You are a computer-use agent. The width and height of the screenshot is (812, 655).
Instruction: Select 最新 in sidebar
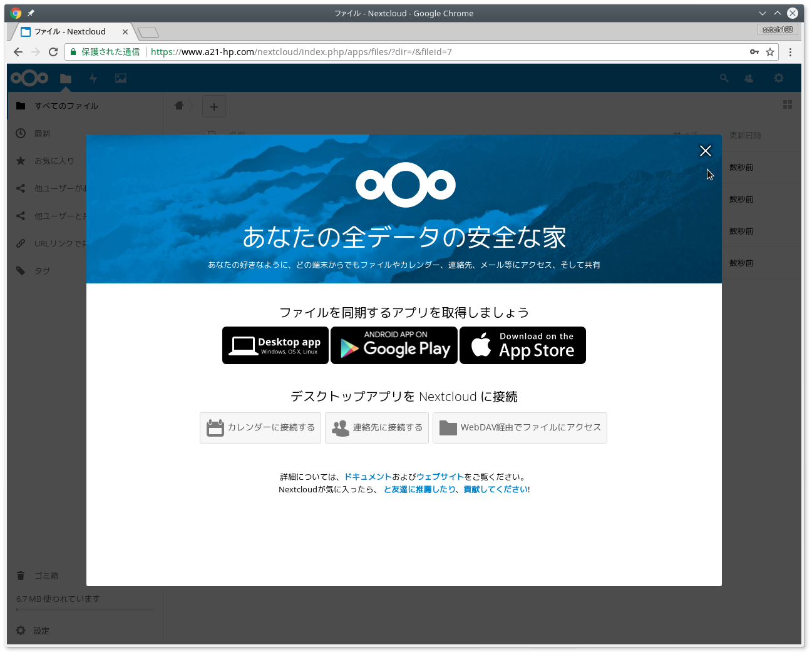tap(85, 133)
